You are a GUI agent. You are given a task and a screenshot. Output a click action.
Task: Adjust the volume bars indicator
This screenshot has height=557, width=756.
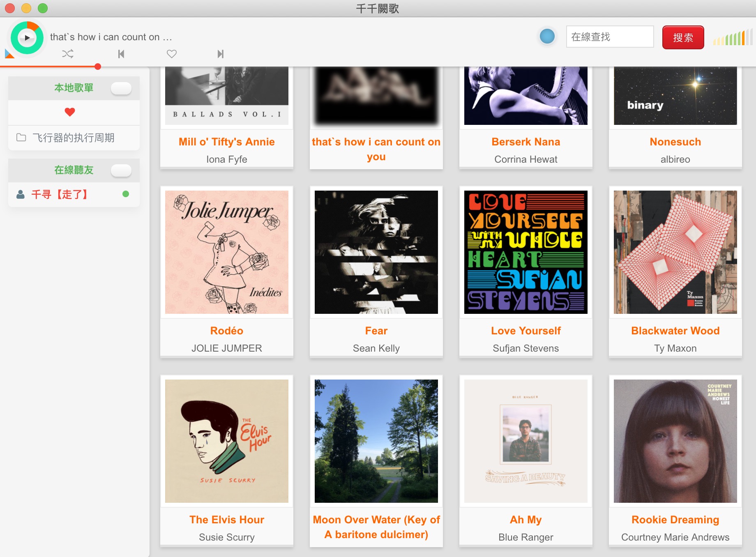[x=733, y=38]
